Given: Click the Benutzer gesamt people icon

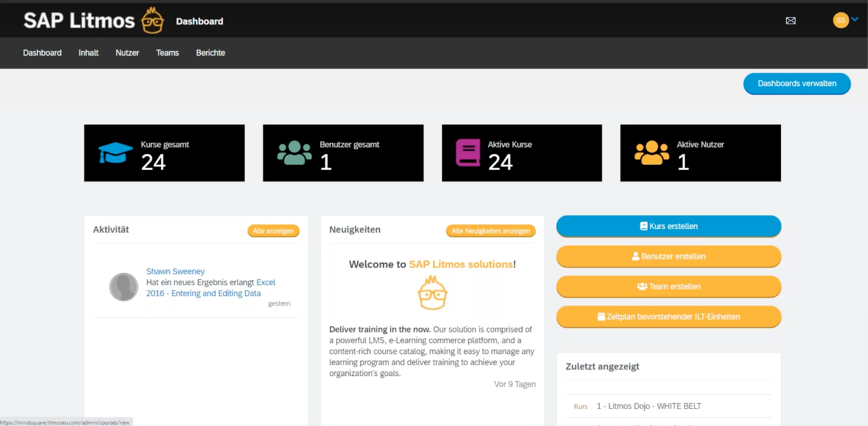Looking at the screenshot, I should point(294,153).
